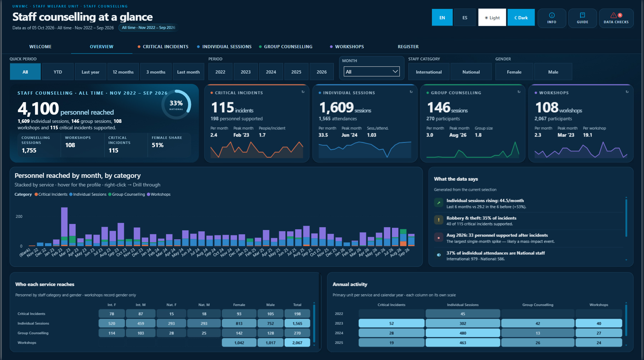The width and height of the screenshot is (644, 360).
Task: Select the YTD quick period
Action: 58,72
